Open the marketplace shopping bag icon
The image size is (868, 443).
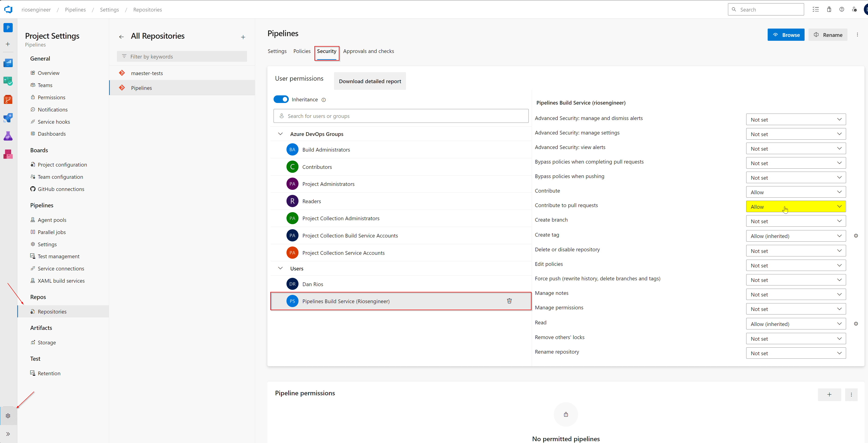(x=829, y=9)
